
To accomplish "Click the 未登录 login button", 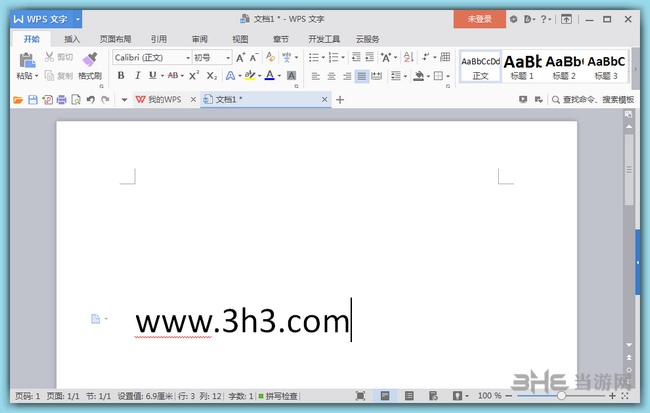I will [480, 19].
